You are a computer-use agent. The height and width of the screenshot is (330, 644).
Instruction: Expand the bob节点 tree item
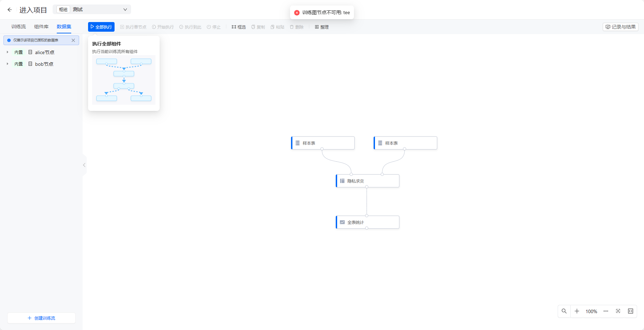[7, 64]
